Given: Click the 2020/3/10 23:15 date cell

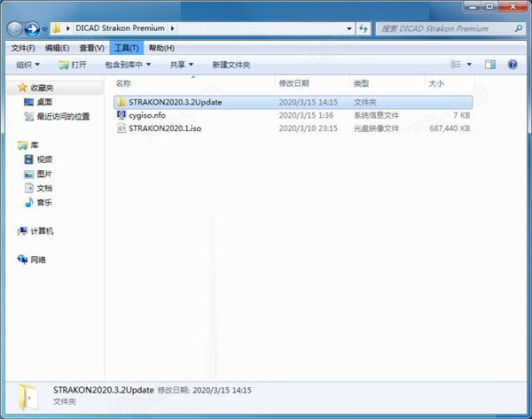Looking at the screenshot, I should (308, 128).
